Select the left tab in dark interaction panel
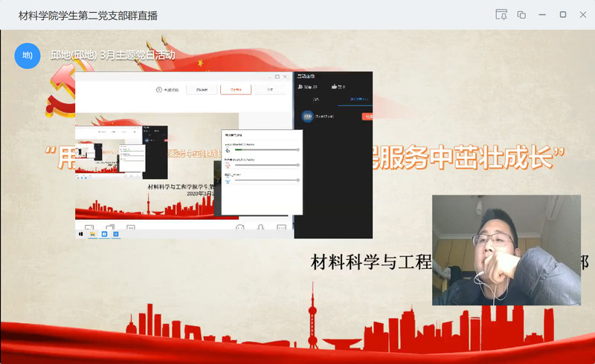Viewport: 595px width, 364px height. tap(315, 99)
